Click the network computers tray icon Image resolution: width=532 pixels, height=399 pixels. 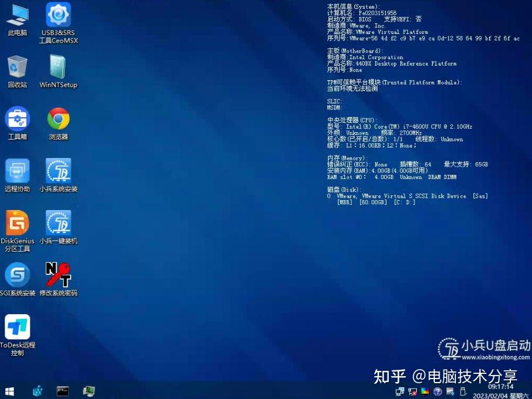(400, 391)
